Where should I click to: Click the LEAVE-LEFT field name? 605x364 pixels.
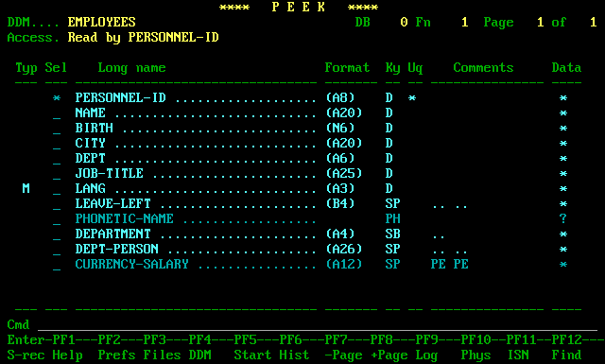point(113,203)
